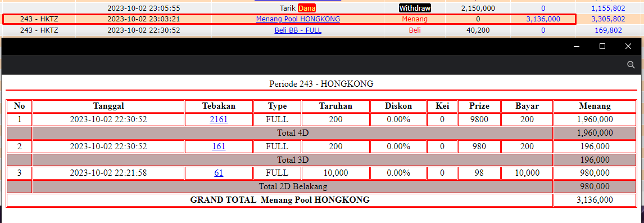Click the Menang column header

(595, 106)
